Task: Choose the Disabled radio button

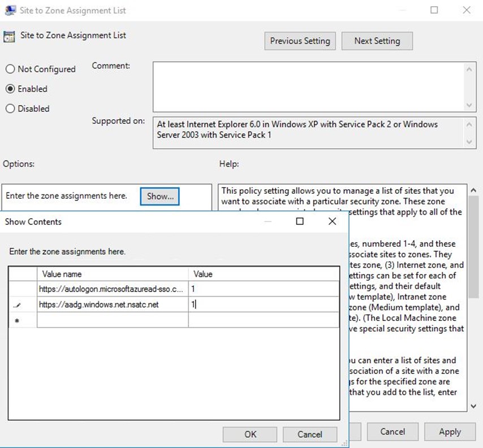Action: [10, 108]
